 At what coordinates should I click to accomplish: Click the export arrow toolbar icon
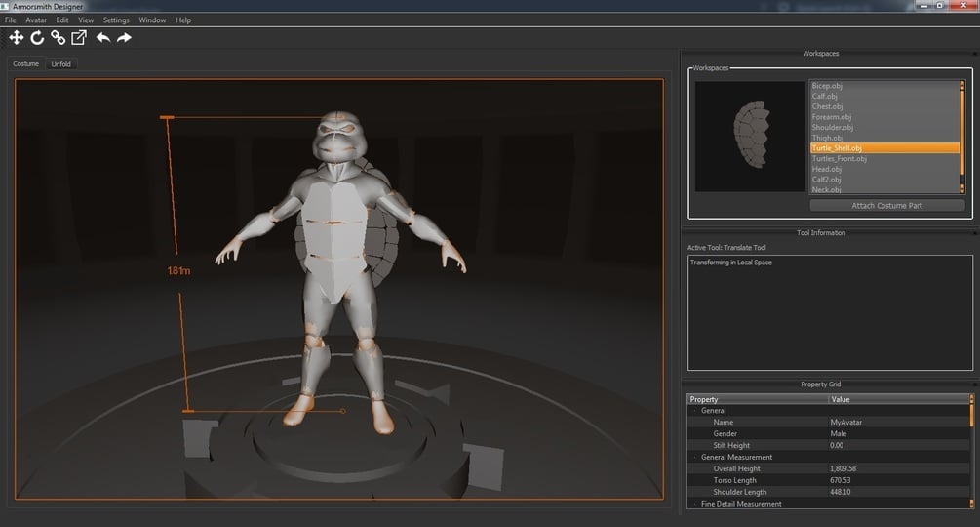[x=79, y=38]
